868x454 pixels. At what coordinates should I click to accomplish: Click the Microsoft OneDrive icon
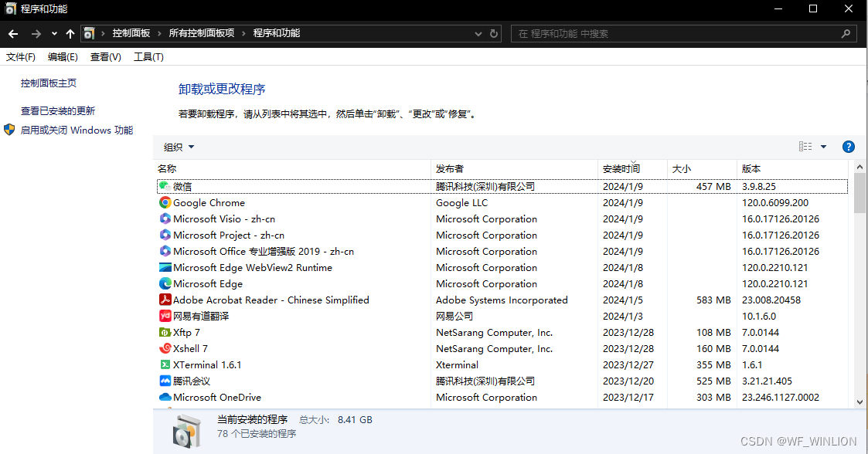coord(165,397)
